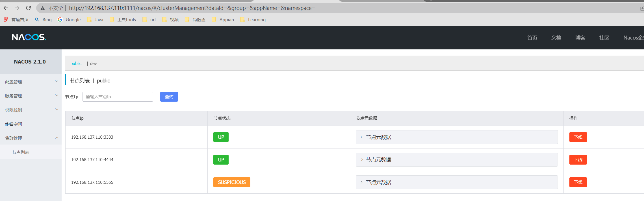The height and width of the screenshot is (201, 644).
Task: Click 下线 for node 192.168.137.110:5555
Action: click(578, 182)
